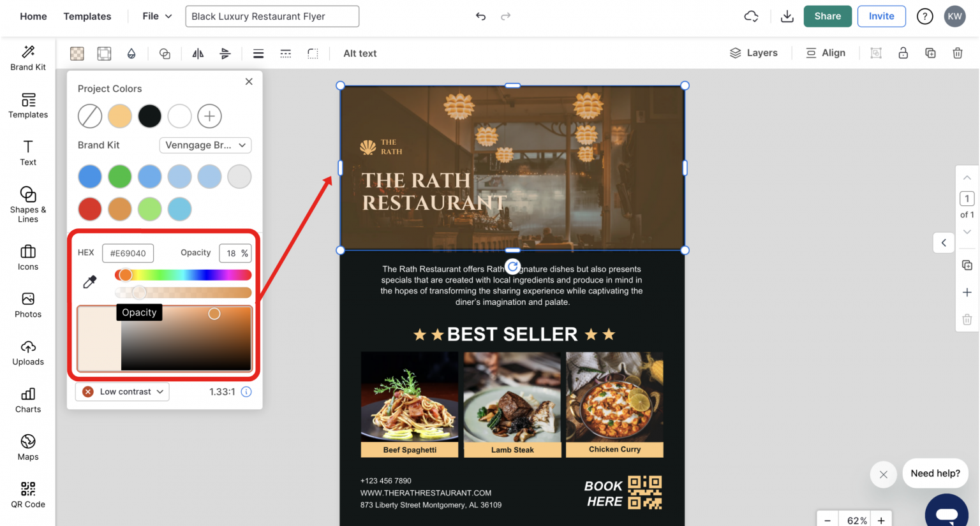Screen dimensions: 980x526
Task: Open the Brand Kit dropdown
Action: pyautogui.click(x=205, y=145)
